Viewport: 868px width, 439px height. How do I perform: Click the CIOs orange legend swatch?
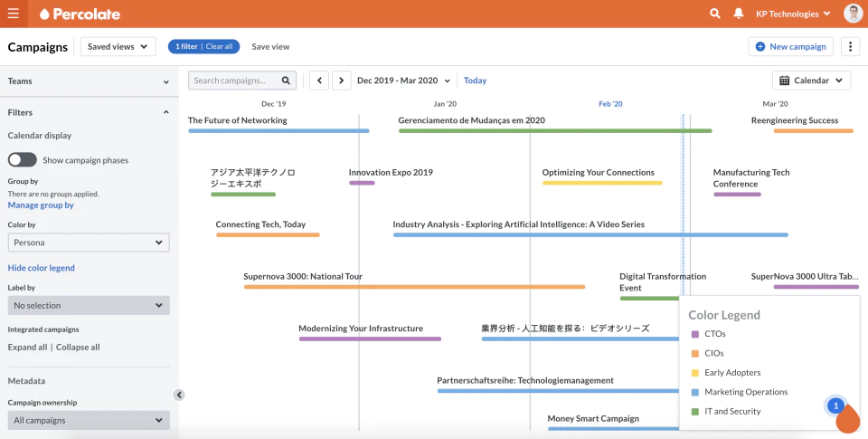[695, 354]
